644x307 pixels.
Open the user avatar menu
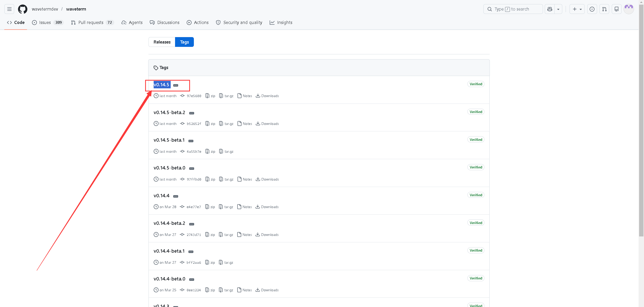coord(629,9)
